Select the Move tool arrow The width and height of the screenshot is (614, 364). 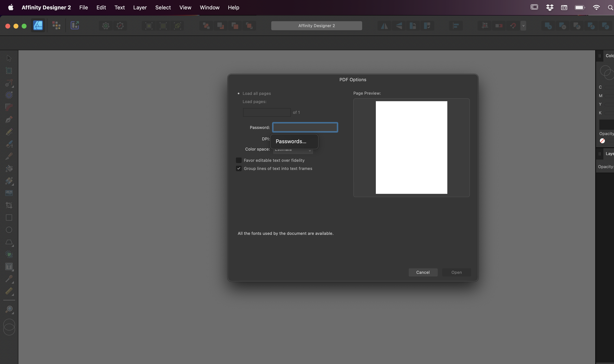coord(9,58)
